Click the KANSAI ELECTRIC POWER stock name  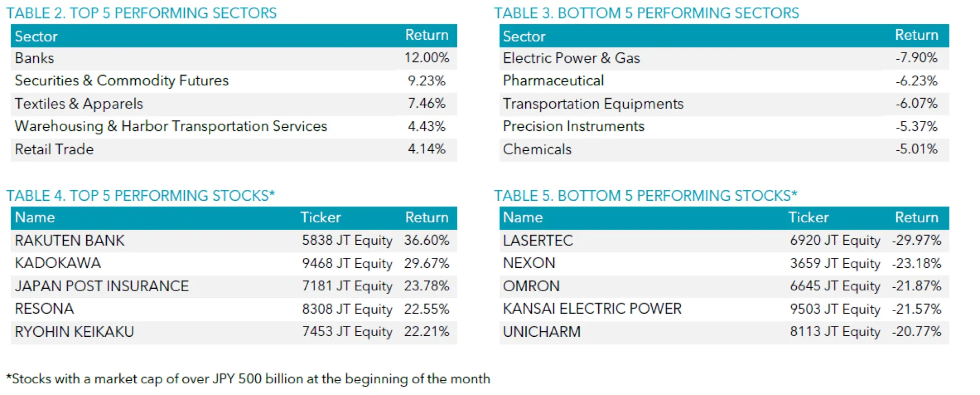[x=592, y=309]
